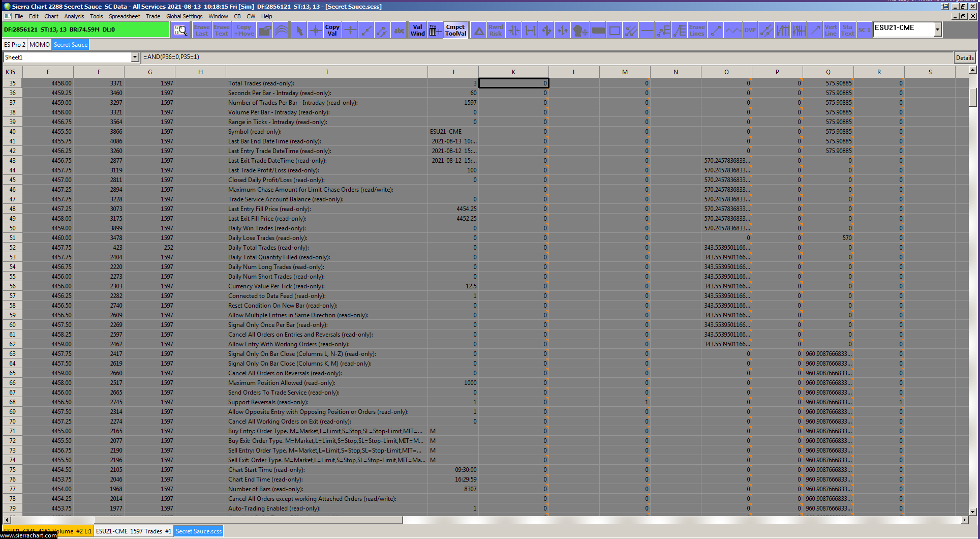Pick the Triangle drawing tool
The width and height of the screenshot is (980, 539).
(x=479, y=31)
